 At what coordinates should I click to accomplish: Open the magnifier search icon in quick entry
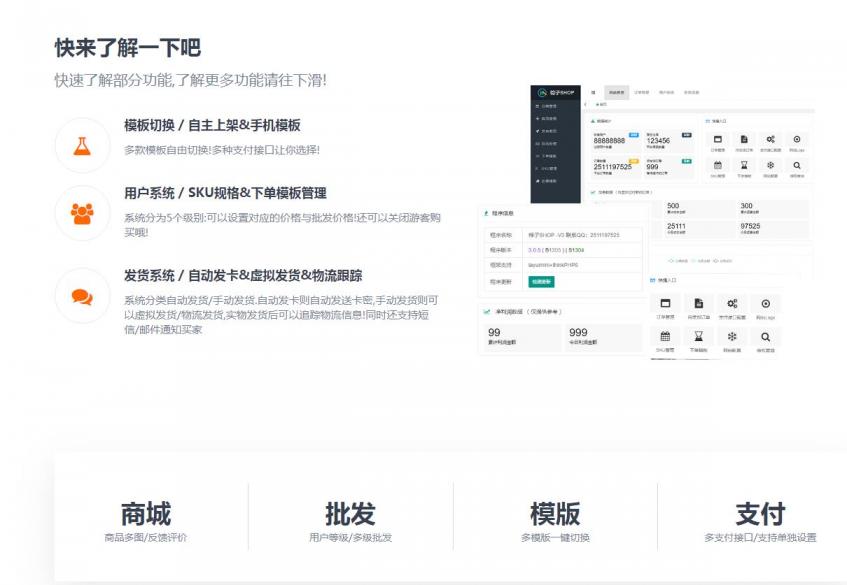pos(766,334)
